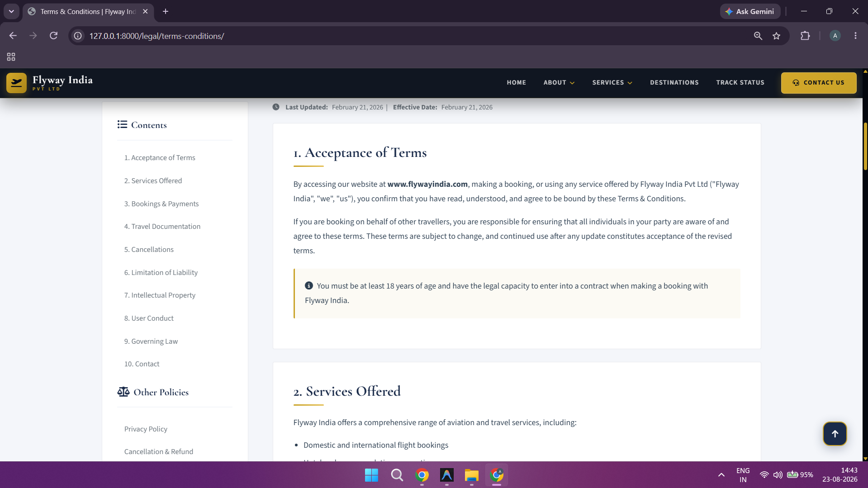Viewport: 868px width, 488px height.
Task: Jump to 7. Intellectual Property
Action: [x=160, y=295]
